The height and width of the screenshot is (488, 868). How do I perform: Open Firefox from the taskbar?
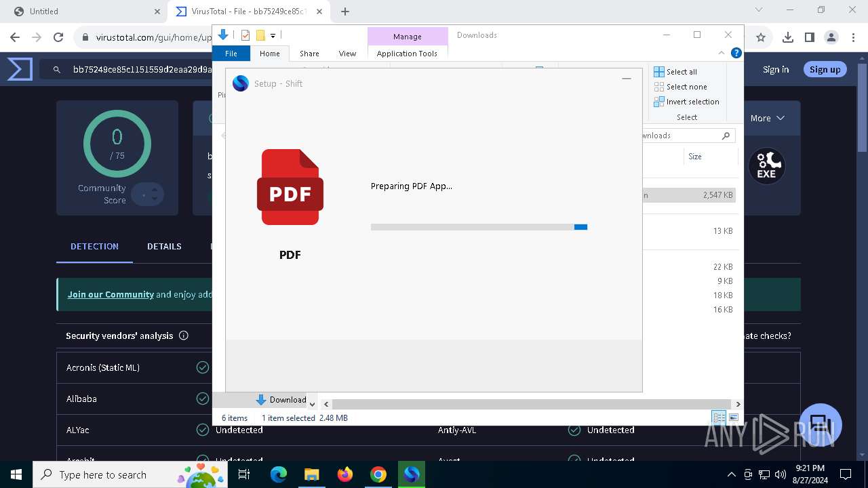coord(345,474)
